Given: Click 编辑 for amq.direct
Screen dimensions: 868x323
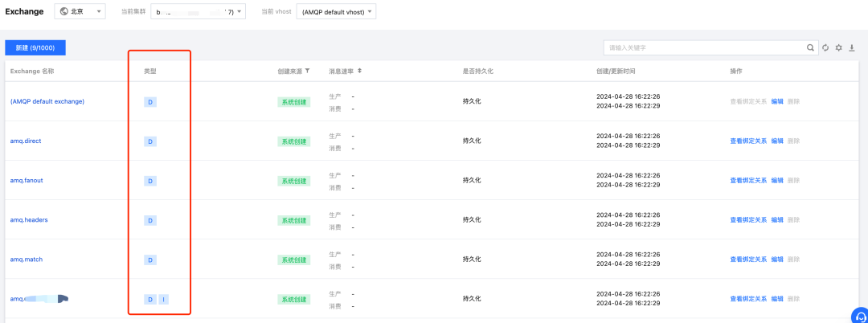Looking at the screenshot, I should pyautogui.click(x=777, y=141).
